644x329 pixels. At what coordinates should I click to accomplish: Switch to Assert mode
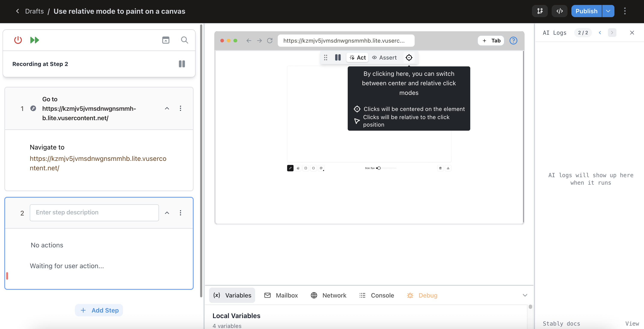point(384,58)
